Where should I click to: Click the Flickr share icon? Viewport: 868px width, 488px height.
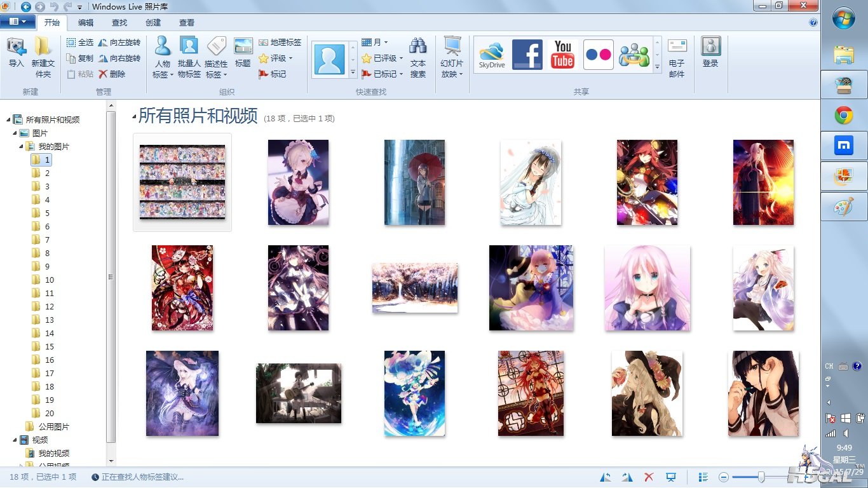[598, 54]
